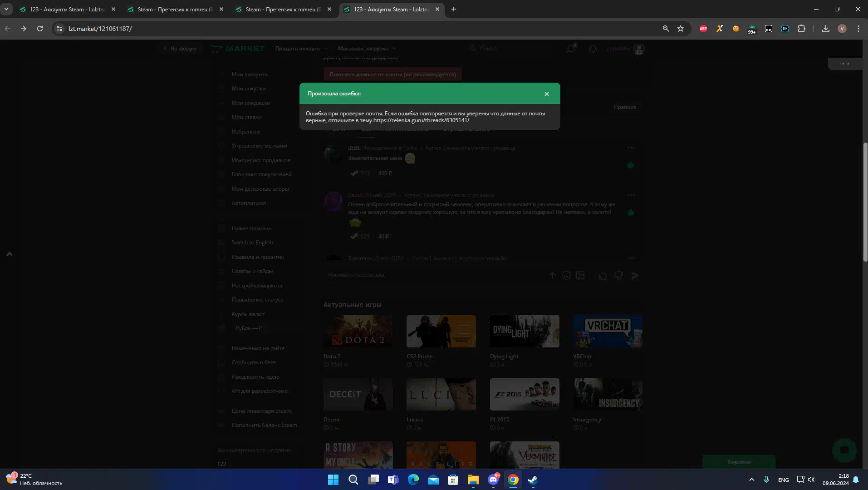Open Discord from the taskbar

tap(493, 480)
